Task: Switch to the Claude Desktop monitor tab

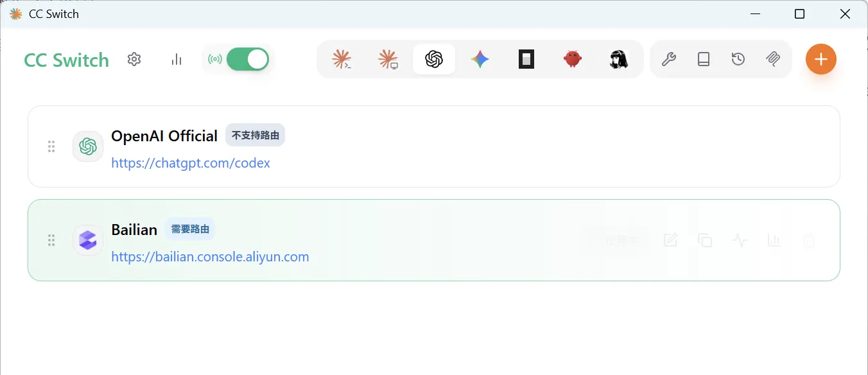Action: [388, 59]
